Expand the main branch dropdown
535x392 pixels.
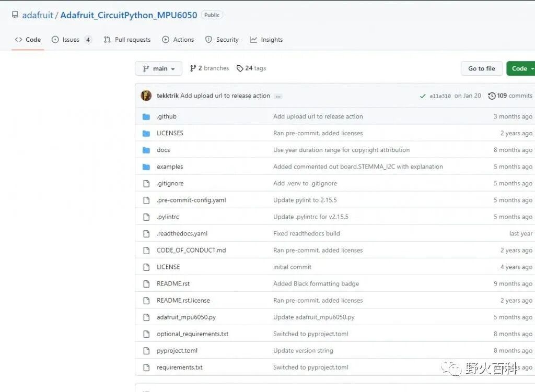pos(158,68)
